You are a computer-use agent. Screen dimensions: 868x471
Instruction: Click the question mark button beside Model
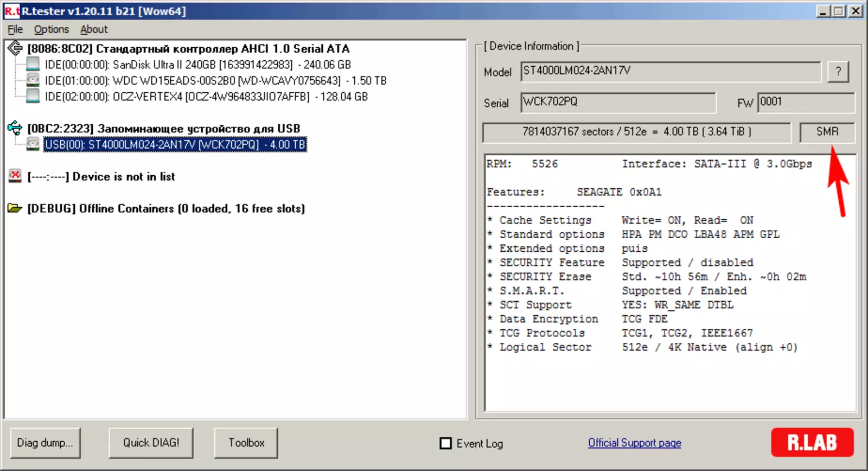click(838, 71)
